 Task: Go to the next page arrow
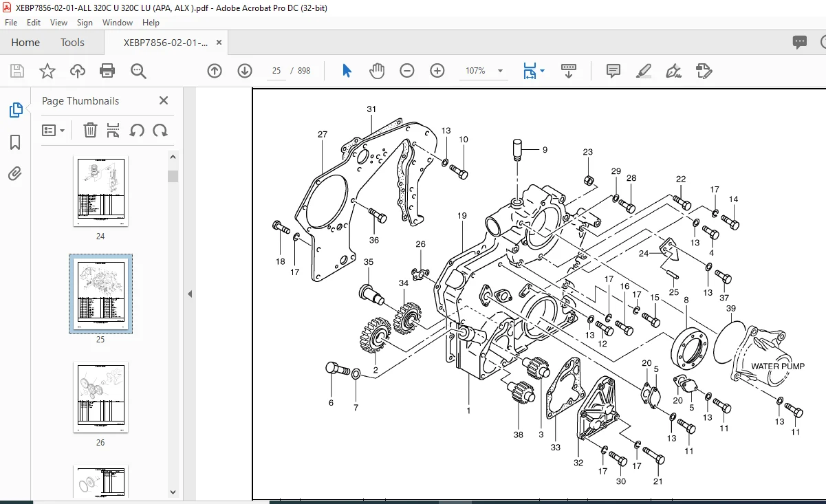245,71
